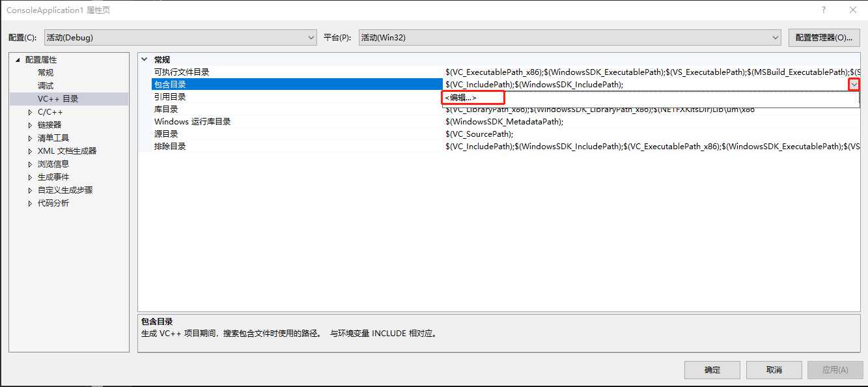The image size is (868, 387).
Task: Select the XML 文档生成器 tree item label
Action: [67, 150]
